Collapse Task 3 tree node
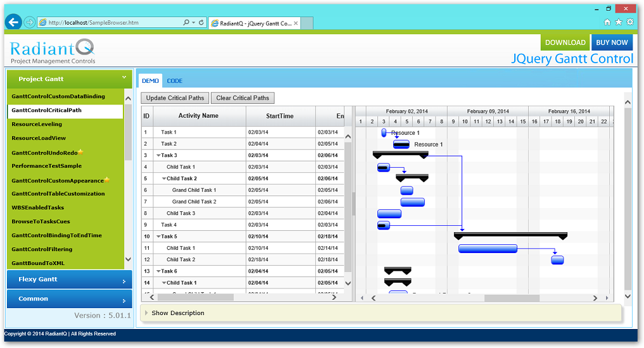The width and height of the screenshot is (644, 348). point(158,156)
